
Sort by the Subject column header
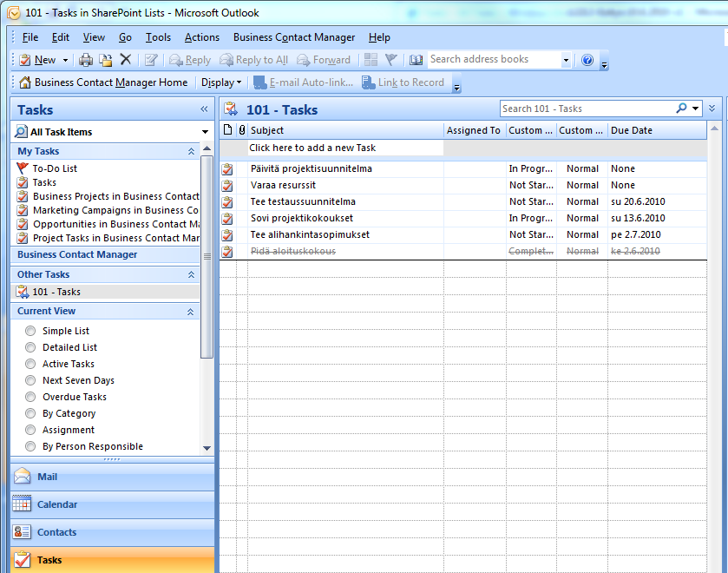(x=345, y=130)
